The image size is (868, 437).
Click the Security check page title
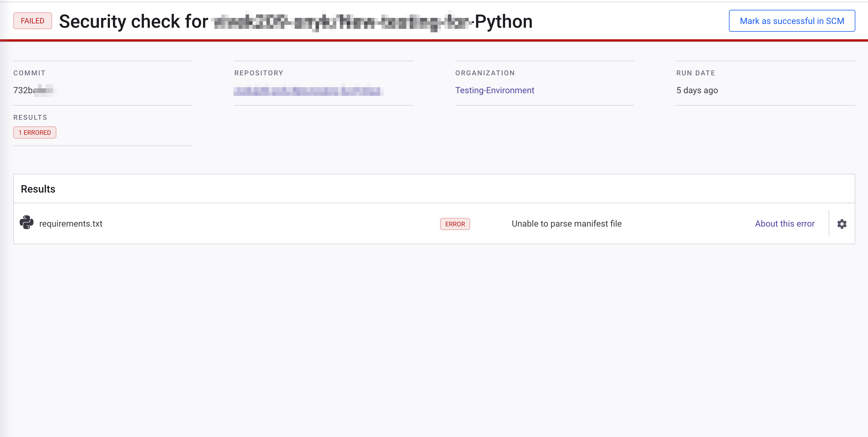pos(296,22)
